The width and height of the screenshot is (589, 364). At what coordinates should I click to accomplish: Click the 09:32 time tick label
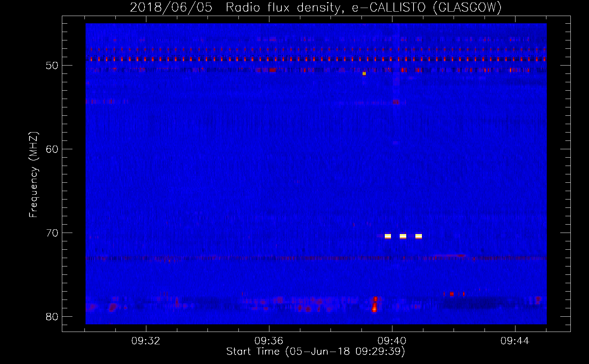tap(146, 341)
